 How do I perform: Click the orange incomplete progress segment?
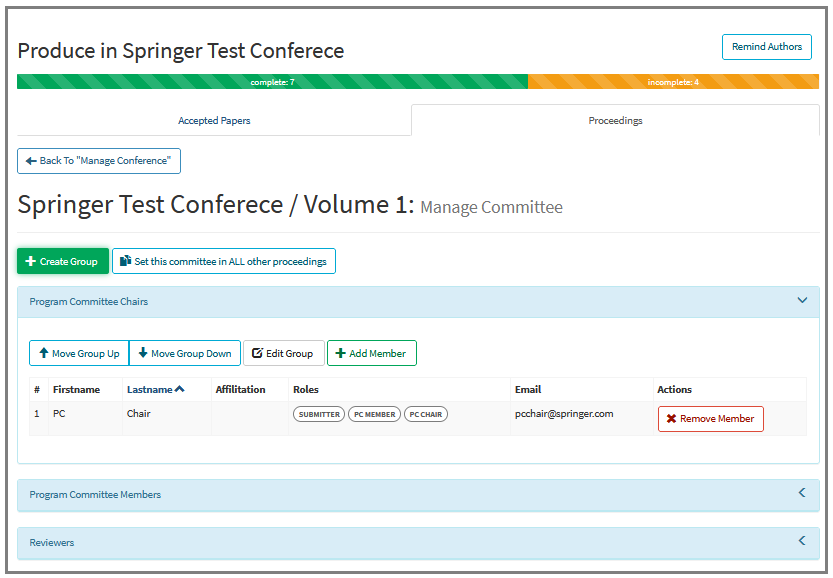coord(672,82)
